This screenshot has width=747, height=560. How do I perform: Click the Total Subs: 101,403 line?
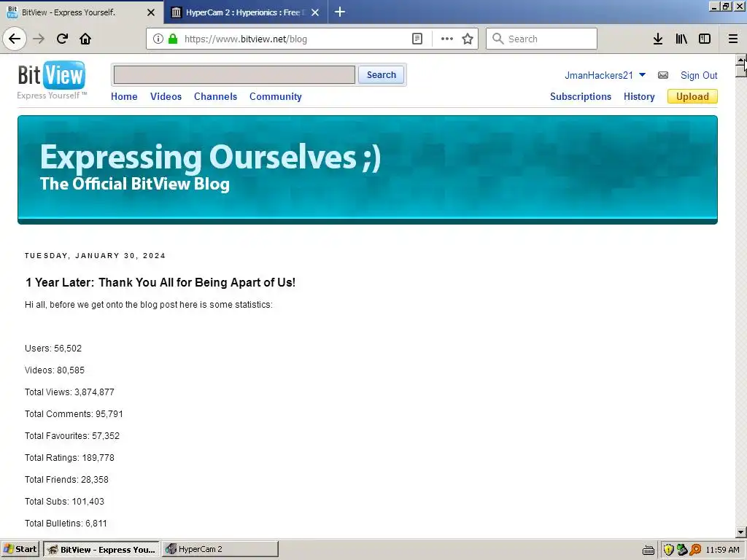[64, 502]
